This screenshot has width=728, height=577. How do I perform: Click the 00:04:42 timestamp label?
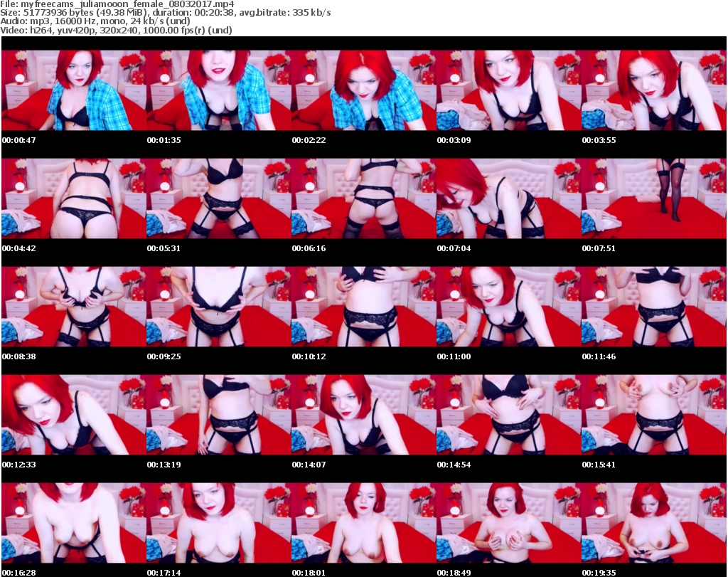click(x=19, y=248)
